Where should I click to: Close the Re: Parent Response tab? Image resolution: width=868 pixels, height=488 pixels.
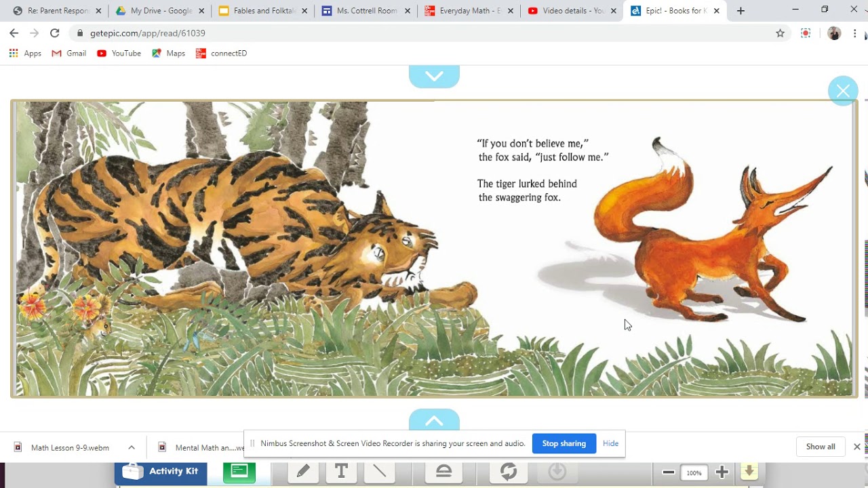99,11
